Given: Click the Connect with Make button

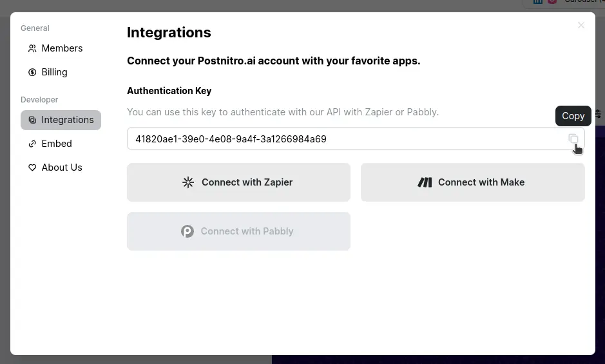Looking at the screenshot, I should (473, 182).
